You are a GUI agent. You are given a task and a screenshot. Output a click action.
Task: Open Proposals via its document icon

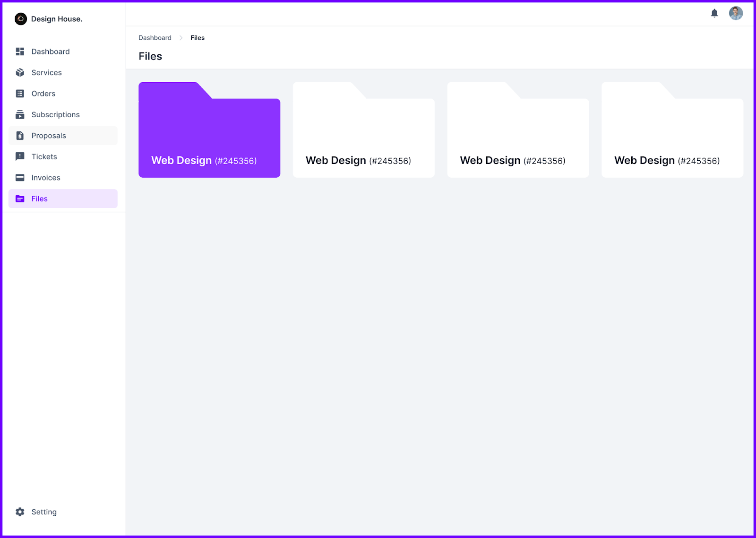click(20, 135)
